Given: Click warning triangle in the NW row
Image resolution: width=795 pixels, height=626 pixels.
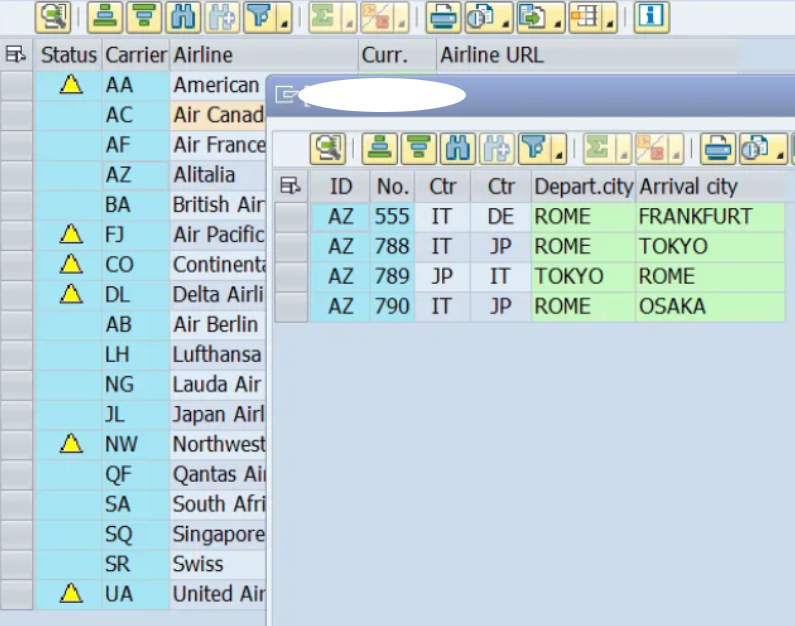Looking at the screenshot, I should tap(71, 444).
